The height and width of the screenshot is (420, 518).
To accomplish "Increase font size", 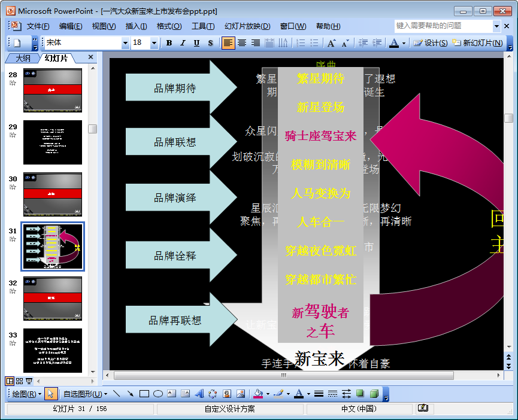I will click(x=331, y=43).
